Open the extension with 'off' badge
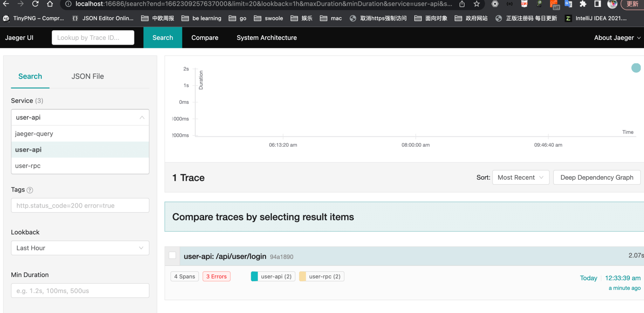The image size is (644, 313). coord(554,4)
